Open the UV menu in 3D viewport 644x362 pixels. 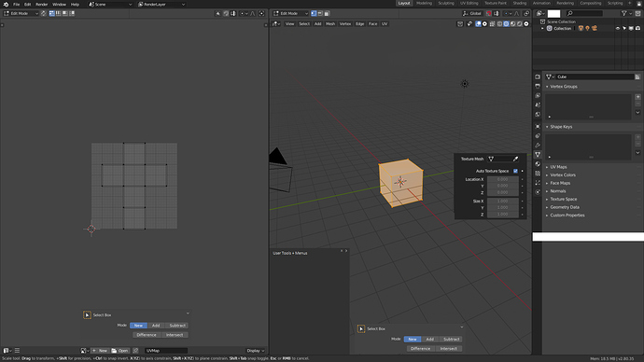(x=385, y=24)
